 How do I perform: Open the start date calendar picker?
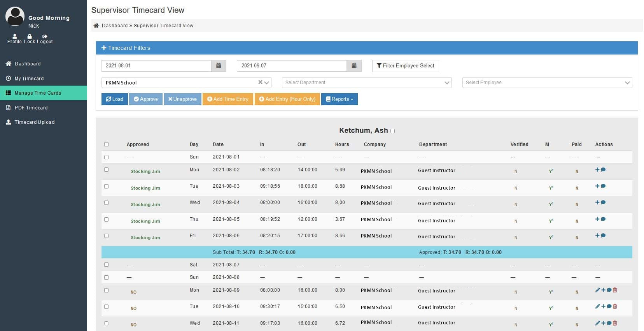tap(219, 66)
